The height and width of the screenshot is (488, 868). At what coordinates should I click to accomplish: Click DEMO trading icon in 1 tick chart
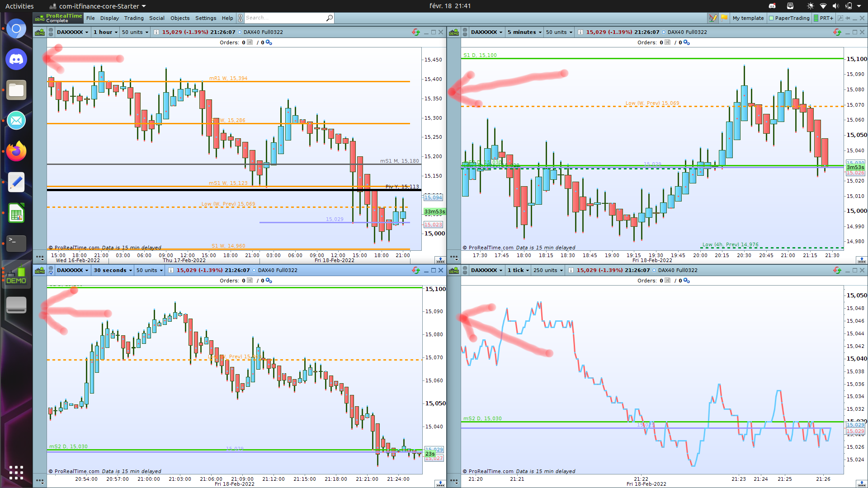pos(453,270)
